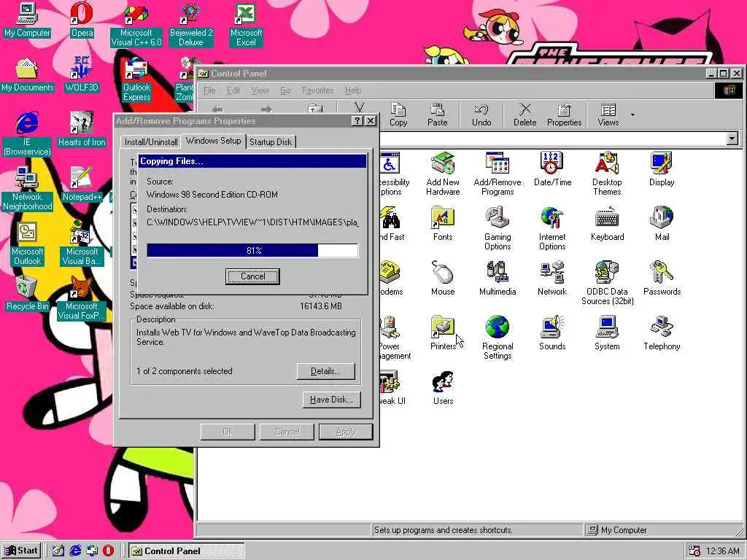Open the Start menu
This screenshot has height=560, width=747.
tap(21, 551)
